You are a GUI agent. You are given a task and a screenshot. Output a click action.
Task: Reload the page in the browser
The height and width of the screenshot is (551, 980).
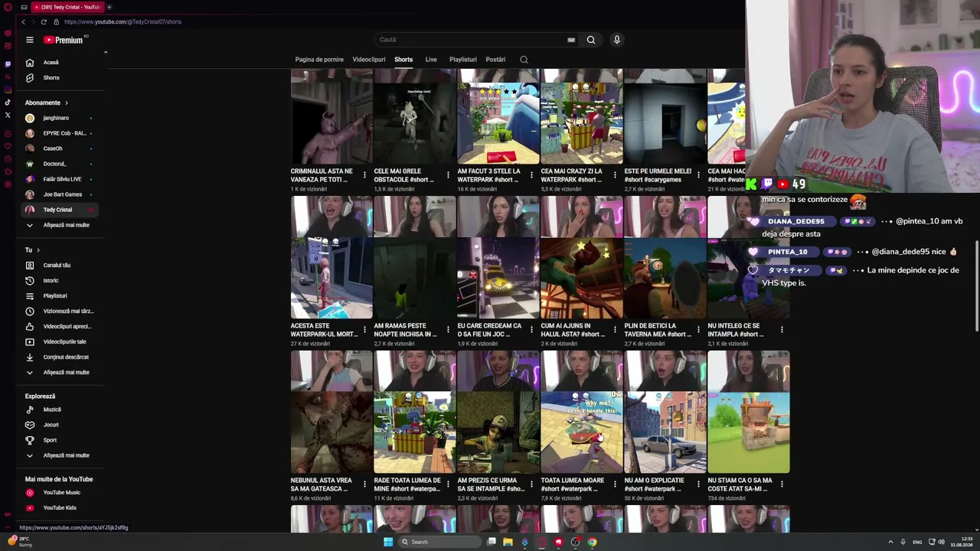click(x=43, y=21)
